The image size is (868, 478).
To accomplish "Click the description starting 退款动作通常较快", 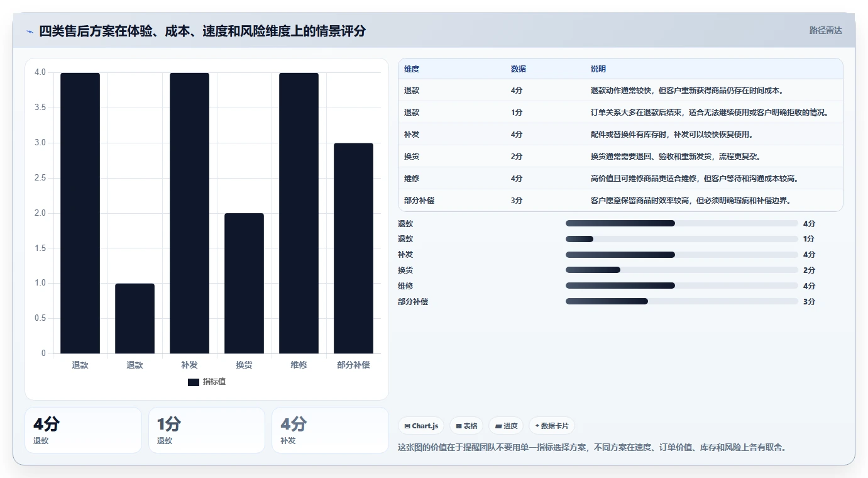I will click(x=687, y=91).
